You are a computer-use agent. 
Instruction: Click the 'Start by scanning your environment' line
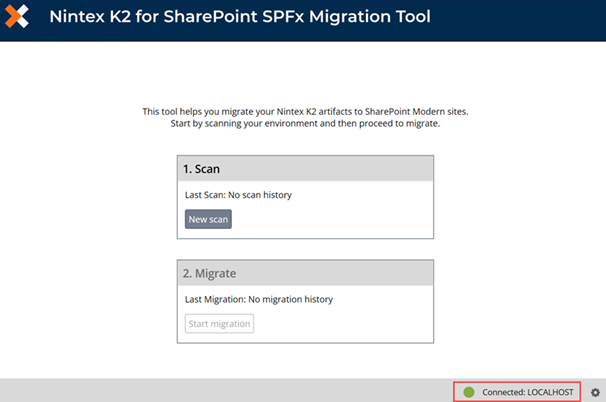point(305,124)
